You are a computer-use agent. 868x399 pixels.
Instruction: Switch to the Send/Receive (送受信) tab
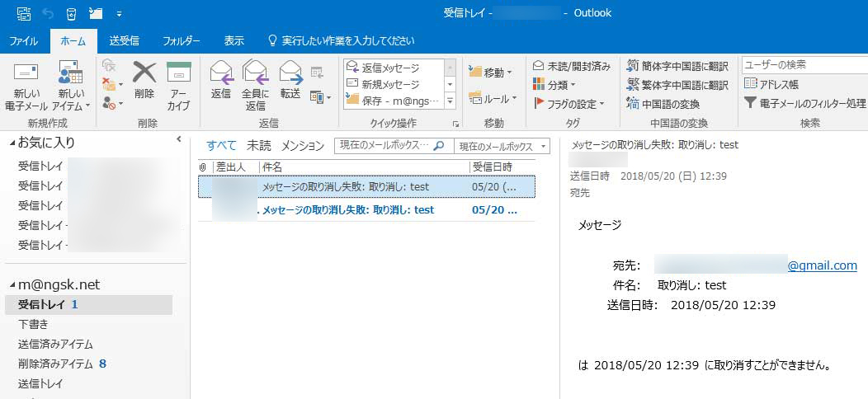tap(124, 40)
